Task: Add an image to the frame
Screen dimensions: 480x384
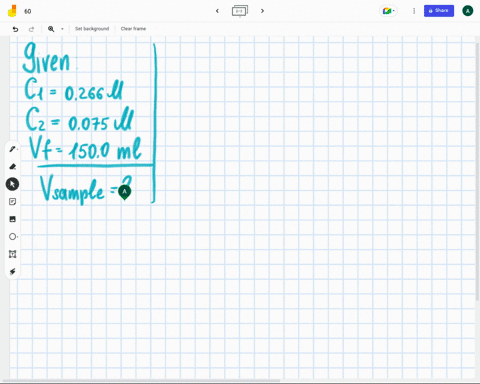Action: pos(13,219)
